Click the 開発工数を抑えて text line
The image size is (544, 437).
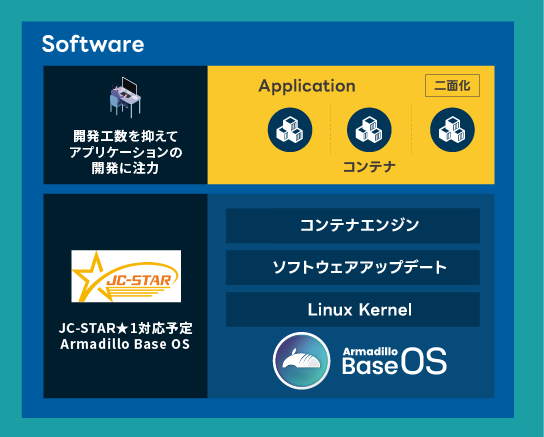[126, 136]
